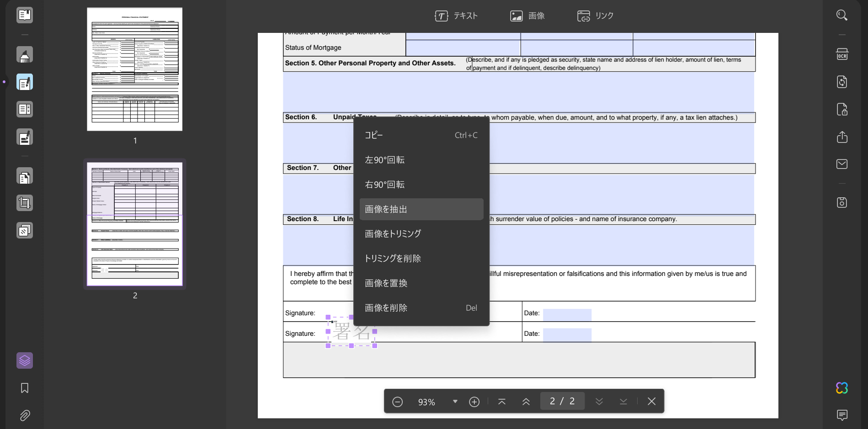Screen dimensions: 868x429
Task: Click the search magnifier icon
Action: (842, 15)
